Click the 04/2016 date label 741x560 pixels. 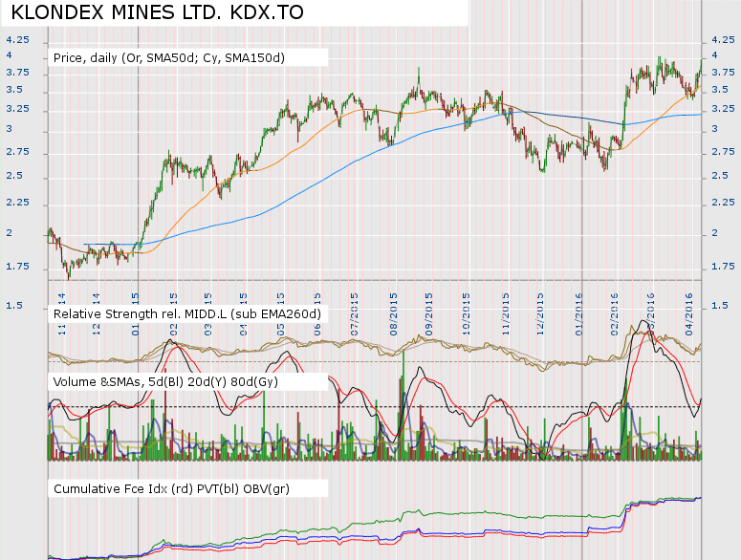[x=689, y=314]
